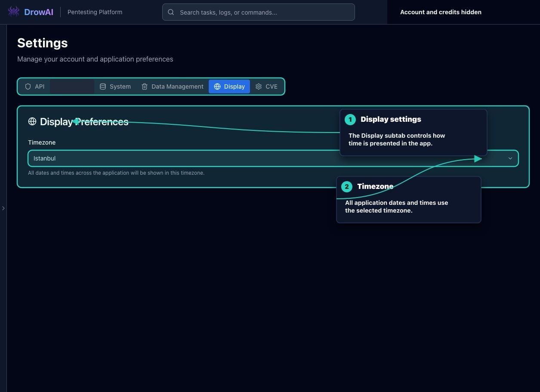Click the DrowAI spider logo icon

(14, 12)
